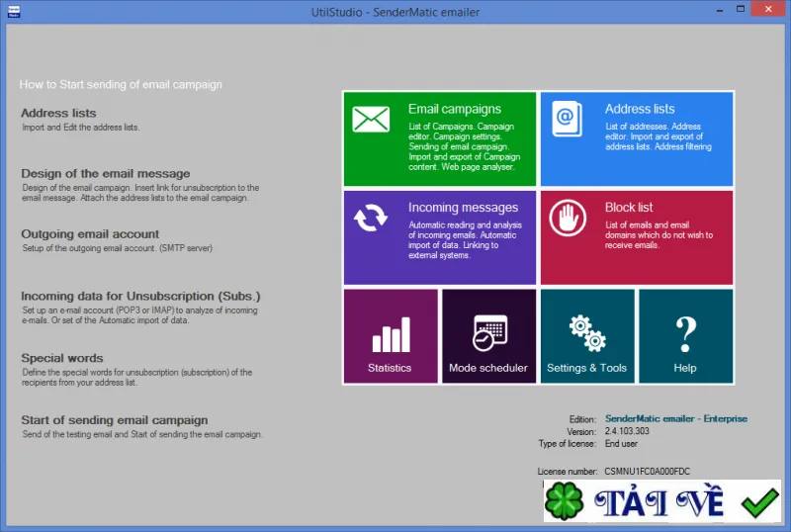
Task: Open Settings & Tools gears tile
Action: pyautogui.click(x=587, y=336)
